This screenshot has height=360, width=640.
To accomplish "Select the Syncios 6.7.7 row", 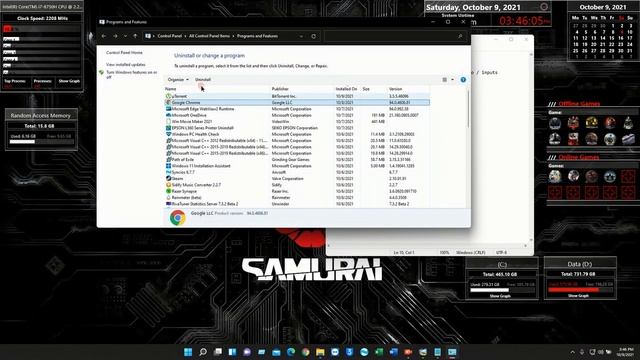I will click(297, 172).
